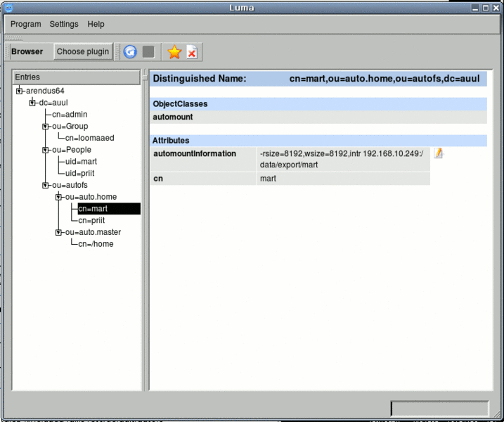Click the cn attribute name cell
The image size is (504, 422).
[x=203, y=179]
